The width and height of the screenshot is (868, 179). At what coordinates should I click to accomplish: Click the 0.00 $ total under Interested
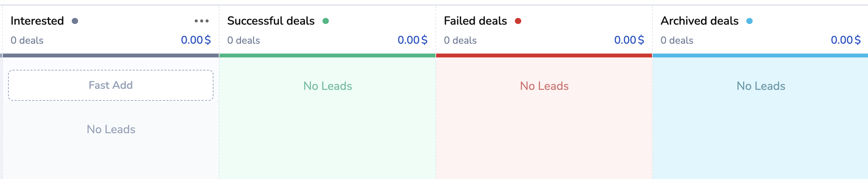pyautogui.click(x=196, y=40)
